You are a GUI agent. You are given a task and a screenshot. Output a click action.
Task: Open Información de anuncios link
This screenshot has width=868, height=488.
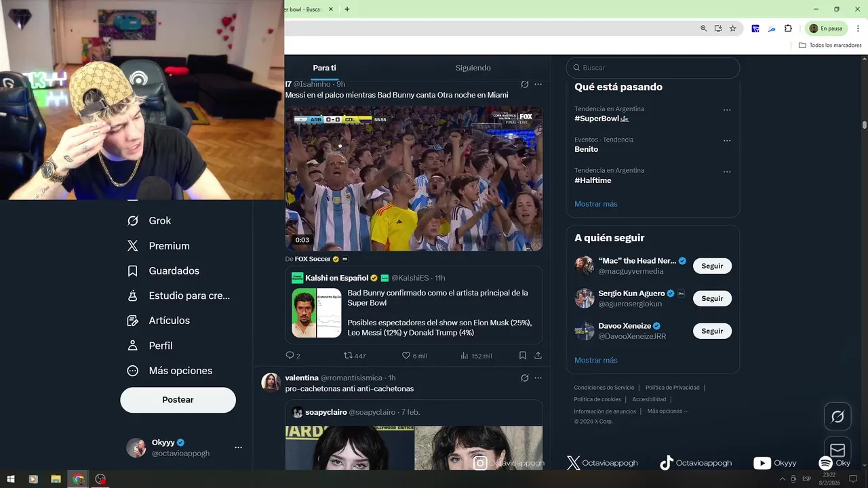click(605, 411)
